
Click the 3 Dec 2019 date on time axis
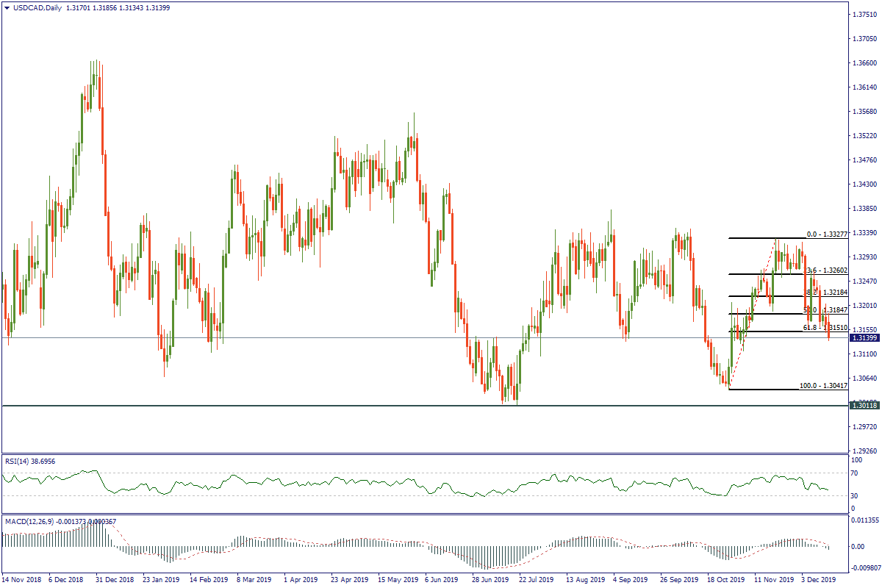point(817,579)
